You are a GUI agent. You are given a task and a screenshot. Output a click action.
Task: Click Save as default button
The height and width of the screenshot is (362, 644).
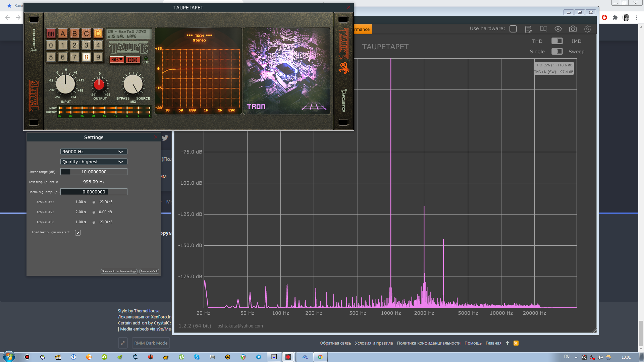pos(149,271)
